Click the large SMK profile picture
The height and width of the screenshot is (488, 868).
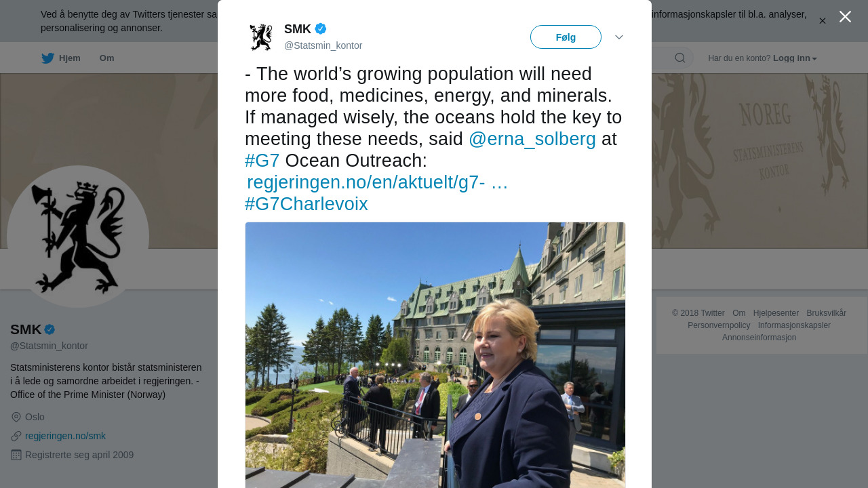click(x=78, y=237)
